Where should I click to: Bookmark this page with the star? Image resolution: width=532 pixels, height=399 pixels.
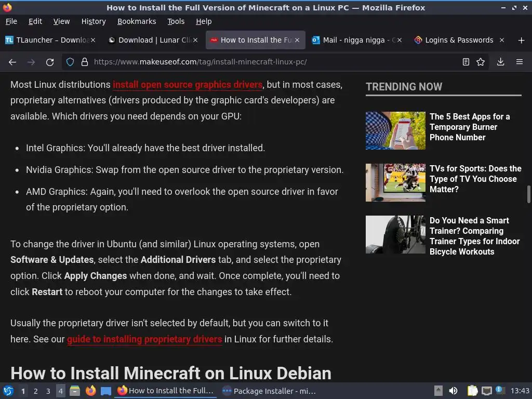pos(481,62)
